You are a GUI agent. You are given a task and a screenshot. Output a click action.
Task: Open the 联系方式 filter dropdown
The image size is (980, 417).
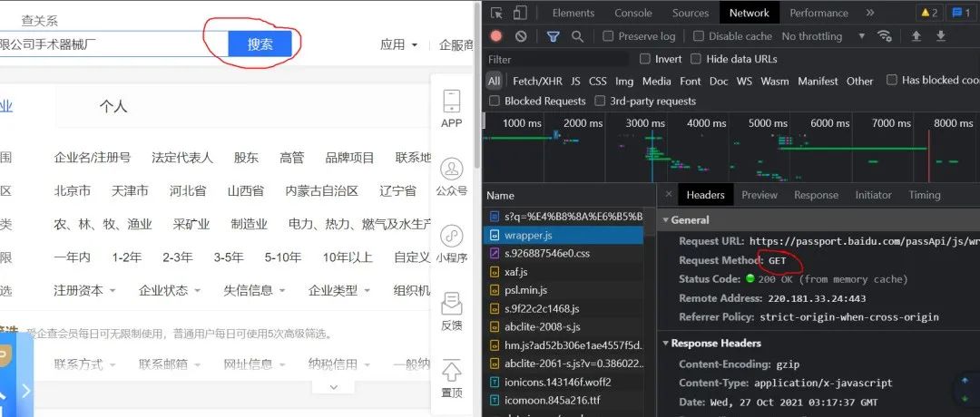(84, 364)
